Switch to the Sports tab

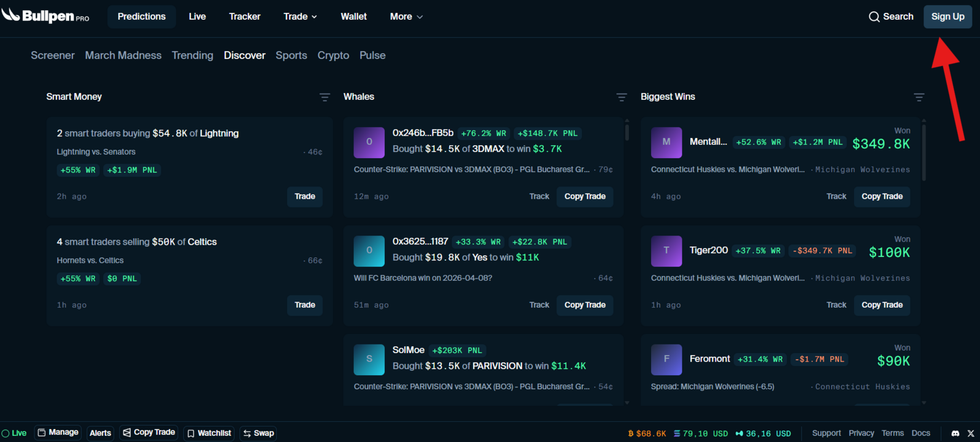291,55
